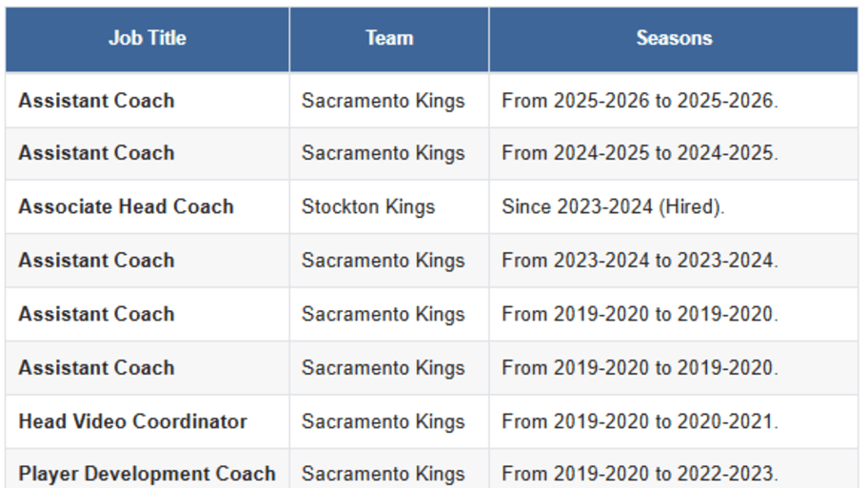
Task: Select Assistant Coach in the 2023-2024 row
Action: 96,260
